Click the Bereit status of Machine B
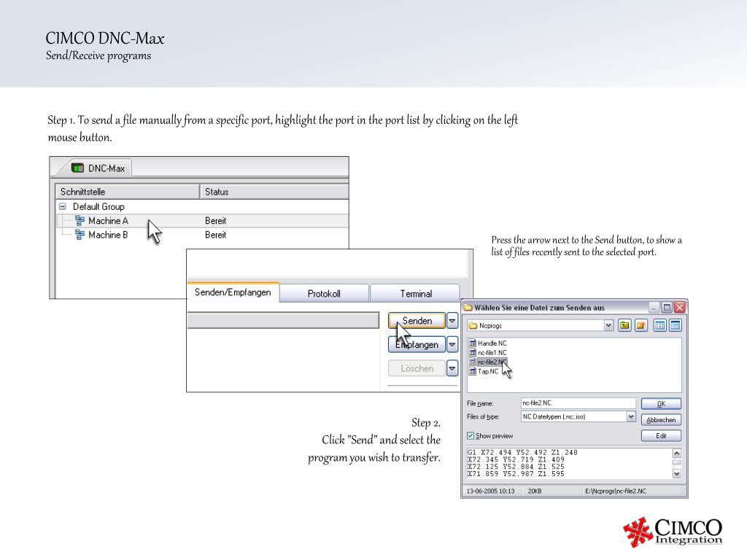 pos(216,235)
